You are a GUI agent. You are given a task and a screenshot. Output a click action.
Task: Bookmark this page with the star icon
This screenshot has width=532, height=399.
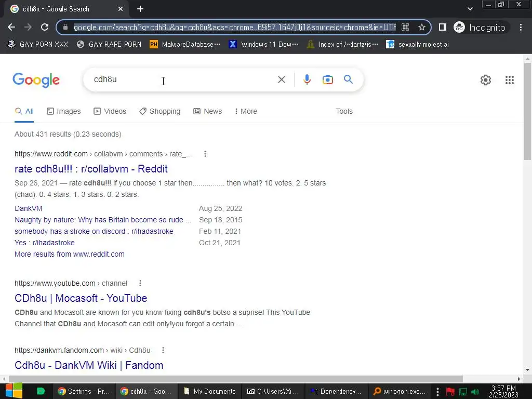click(422, 27)
